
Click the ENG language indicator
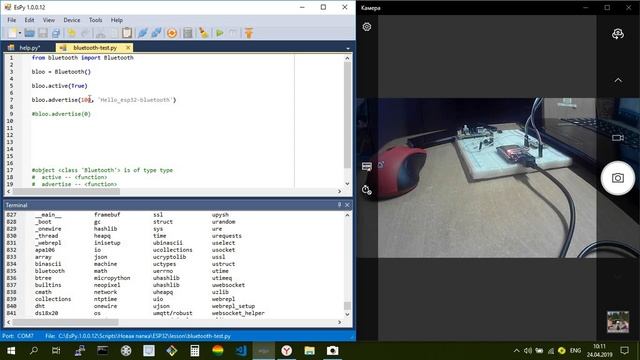click(575, 351)
